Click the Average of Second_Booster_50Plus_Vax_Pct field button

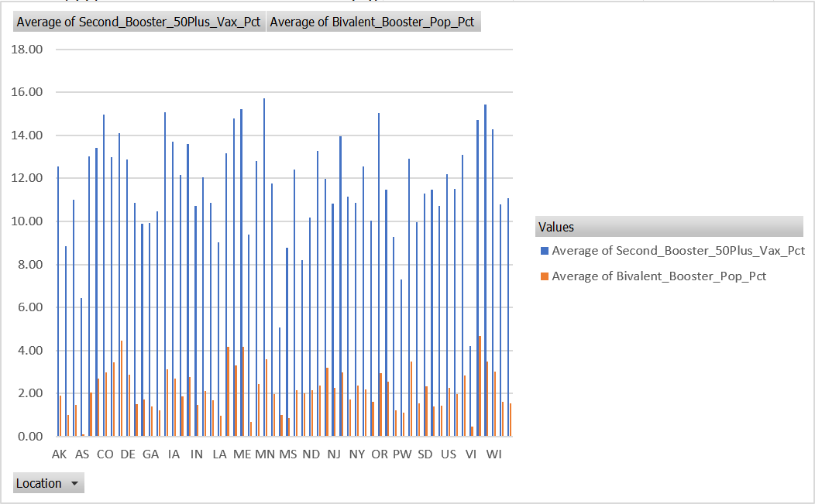(137, 22)
